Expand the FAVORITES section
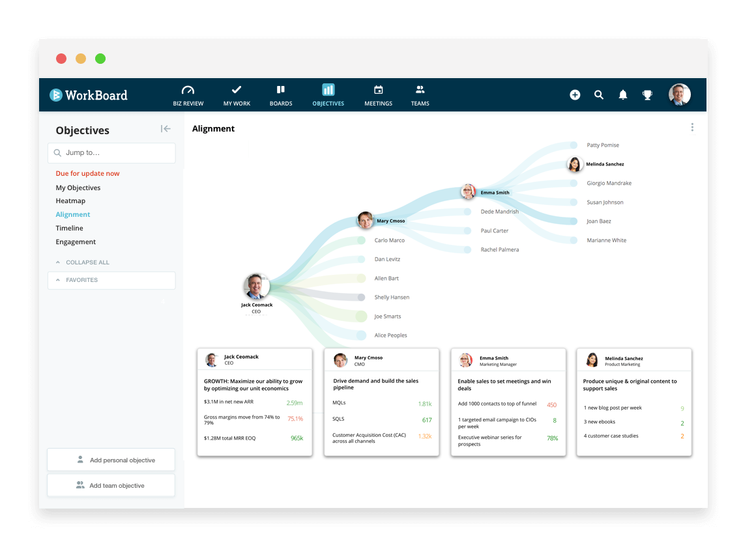This screenshot has width=756, height=547. point(111,280)
